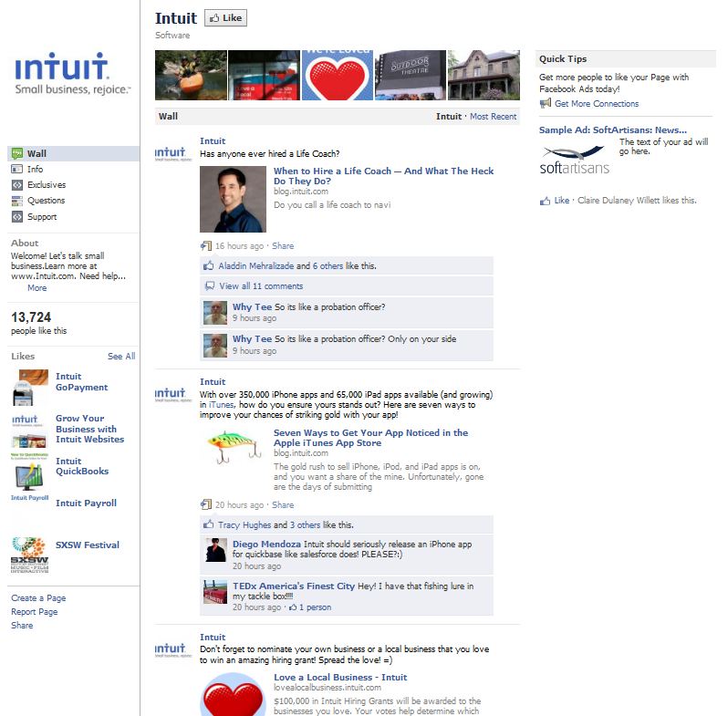Viewport: 728px width, 716px height.
Task: Click Diego Mendoza's avatar picture
Action: [215, 550]
